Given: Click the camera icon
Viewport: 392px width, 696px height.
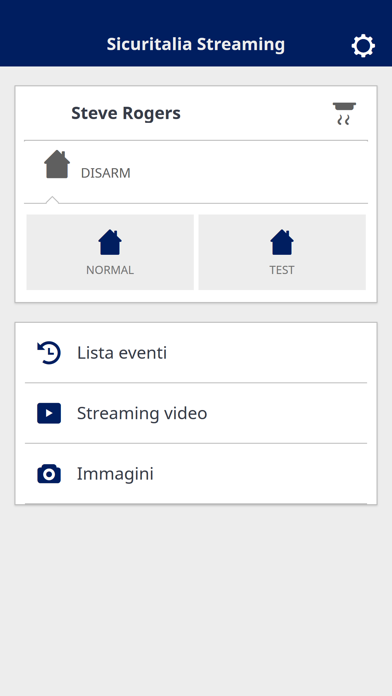Looking at the screenshot, I should [x=49, y=474].
